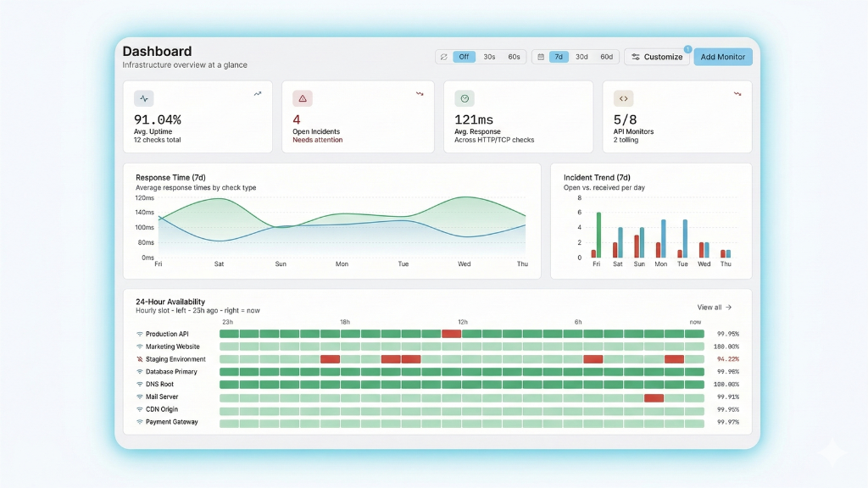Click the Open Incidents warning triangle icon

303,98
